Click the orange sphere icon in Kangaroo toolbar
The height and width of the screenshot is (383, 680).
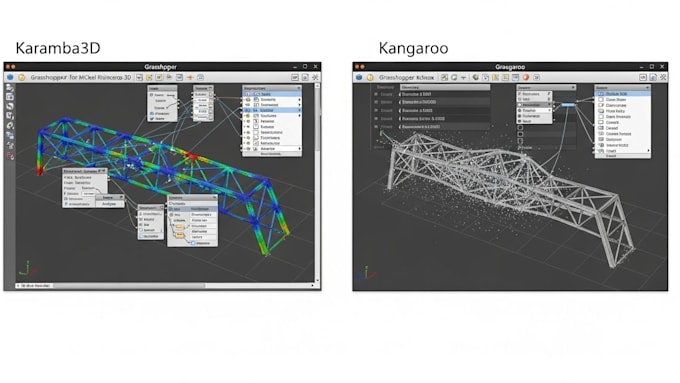[526, 77]
